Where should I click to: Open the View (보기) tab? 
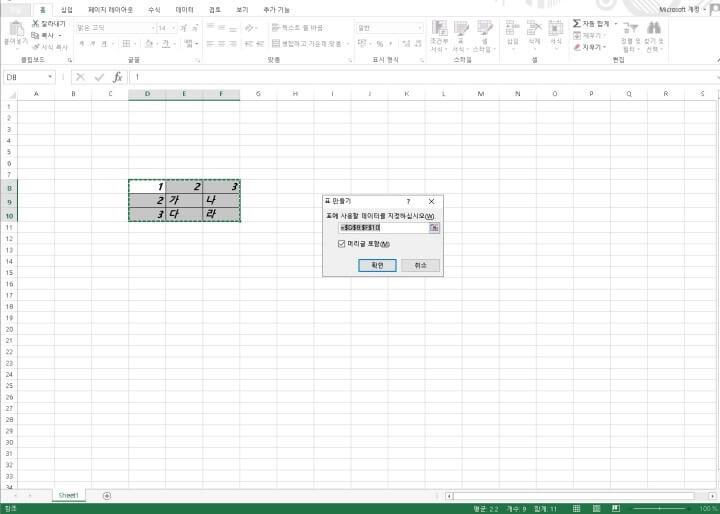tap(242, 10)
